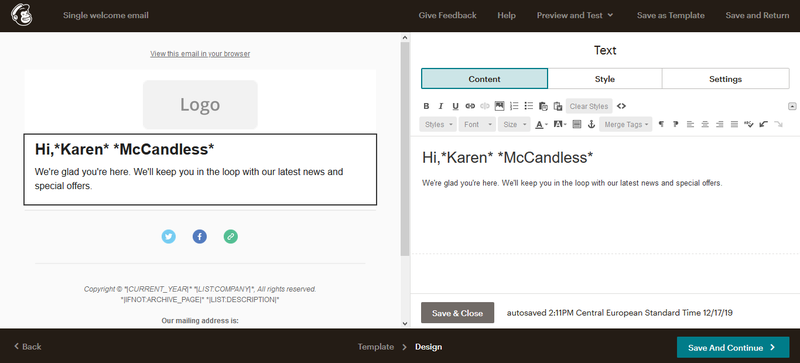Go Back using the footer link
This screenshot has height=363, width=800.
[28, 347]
